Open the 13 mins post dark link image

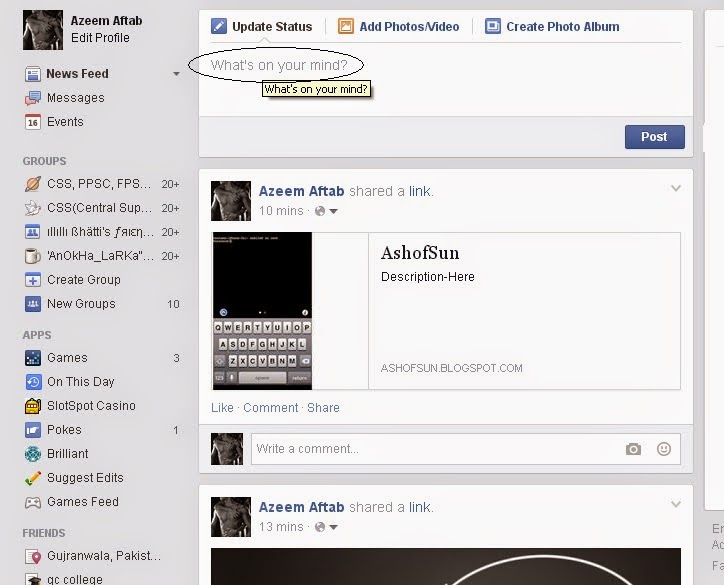pos(446,567)
